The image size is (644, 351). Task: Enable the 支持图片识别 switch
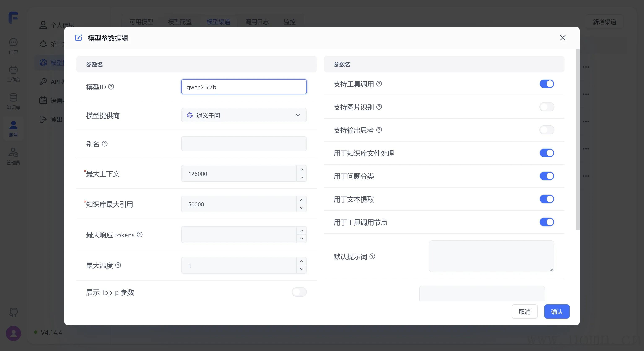pos(547,107)
